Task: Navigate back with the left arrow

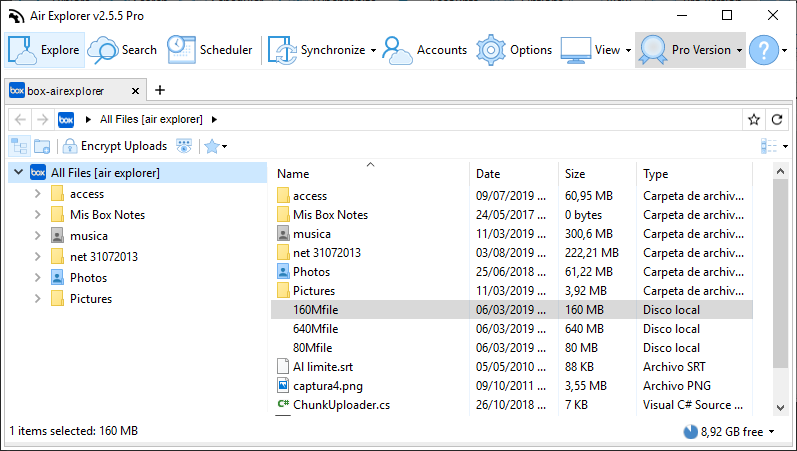Action: tap(20, 119)
